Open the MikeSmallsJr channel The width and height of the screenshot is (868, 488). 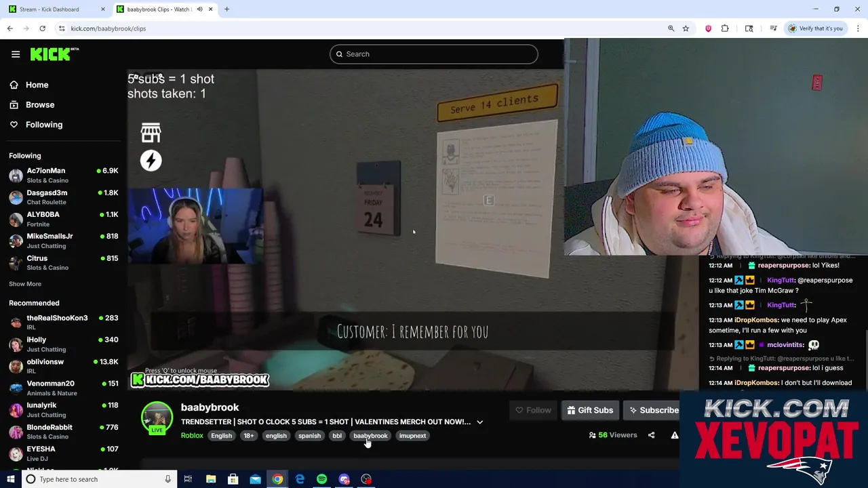[x=64, y=241]
